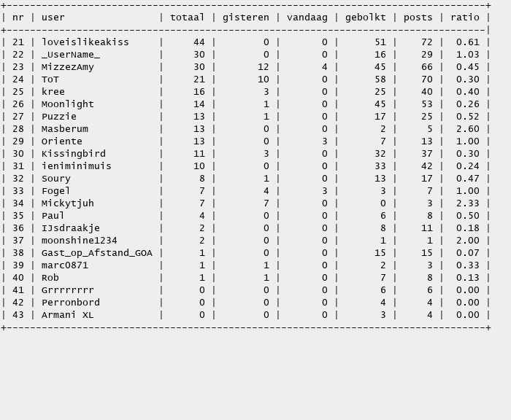
Task: Click the "nr" column header
Action: (x=18, y=17)
